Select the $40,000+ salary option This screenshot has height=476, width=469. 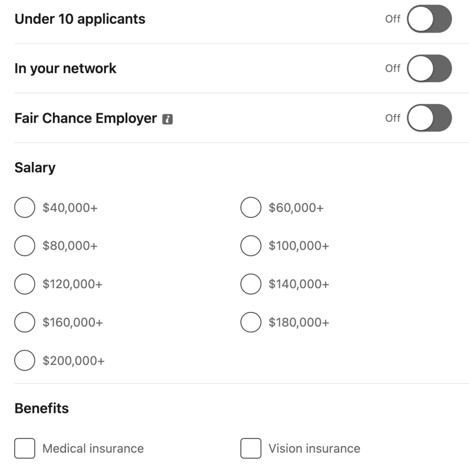[x=25, y=207]
